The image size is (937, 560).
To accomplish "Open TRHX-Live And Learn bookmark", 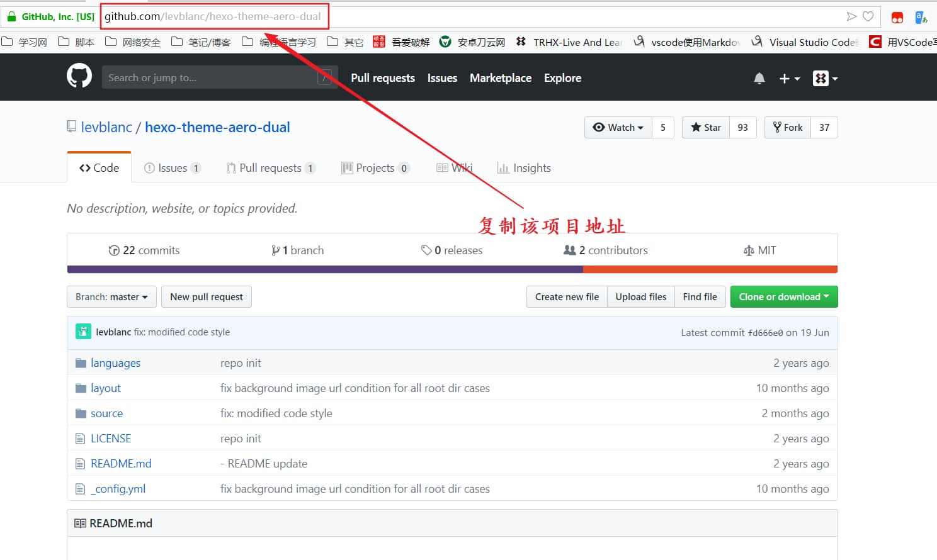I will click(x=569, y=42).
